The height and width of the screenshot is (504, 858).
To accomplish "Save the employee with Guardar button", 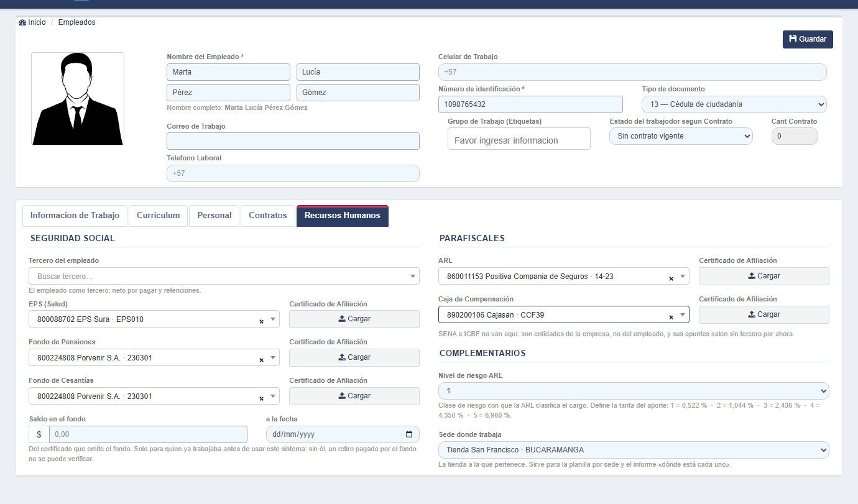I will 808,39.
